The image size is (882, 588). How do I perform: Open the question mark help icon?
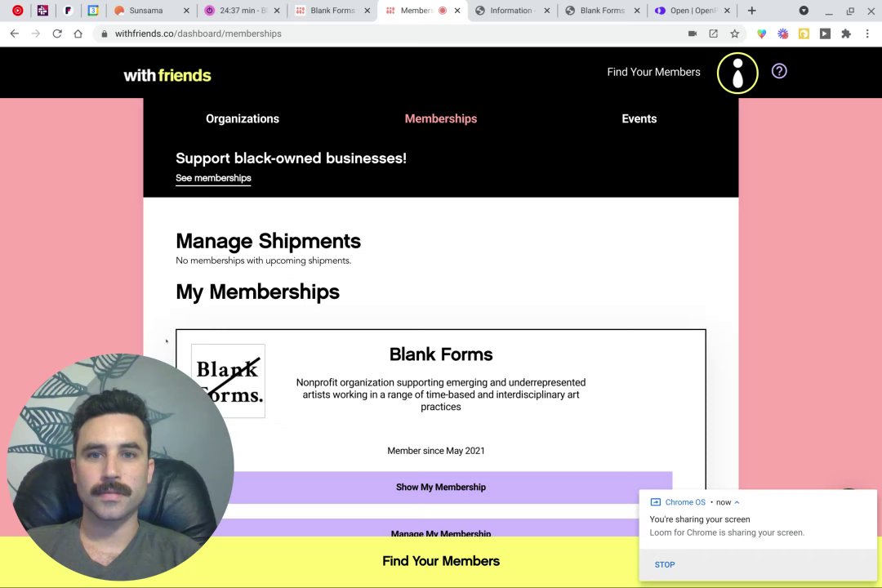[x=779, y=71]
